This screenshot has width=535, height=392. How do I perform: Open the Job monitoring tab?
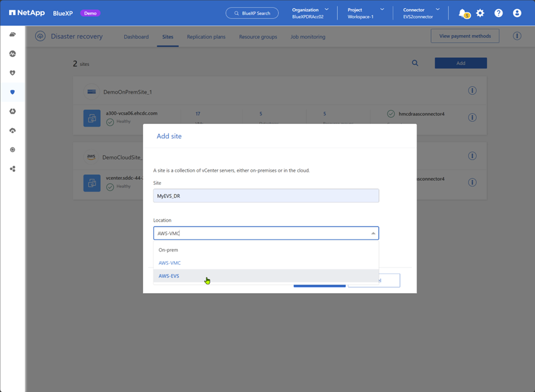307,36
